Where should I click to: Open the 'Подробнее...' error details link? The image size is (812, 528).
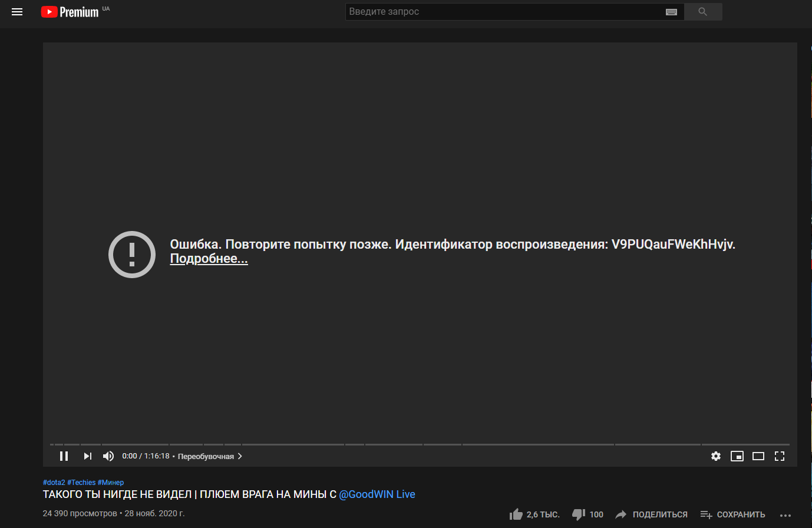pos(209,259)
